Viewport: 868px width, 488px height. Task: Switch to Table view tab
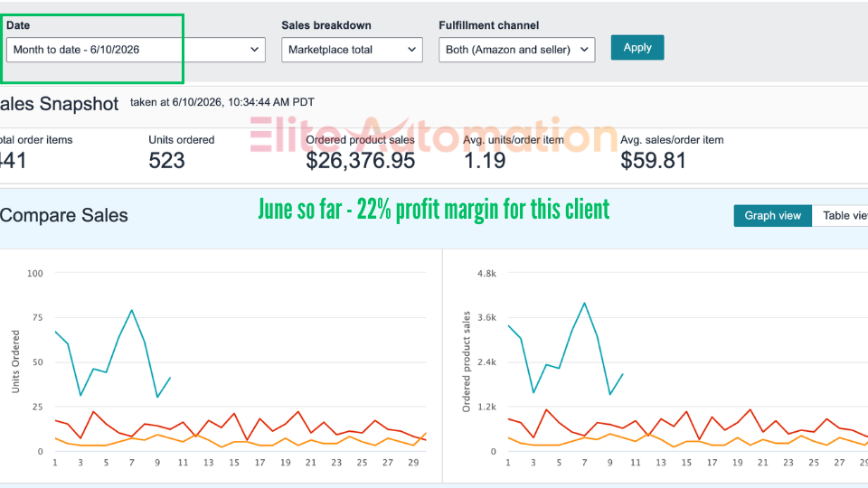click(x=842, y=216)
